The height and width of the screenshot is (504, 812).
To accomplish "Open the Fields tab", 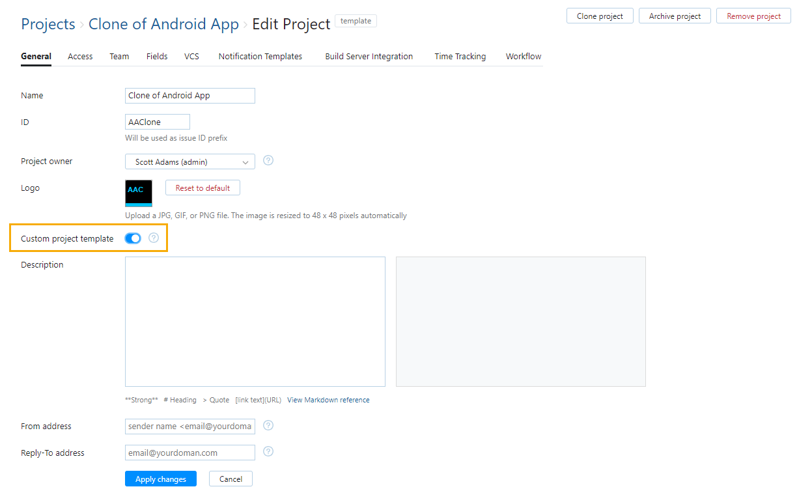I will (x=156, y=56).
